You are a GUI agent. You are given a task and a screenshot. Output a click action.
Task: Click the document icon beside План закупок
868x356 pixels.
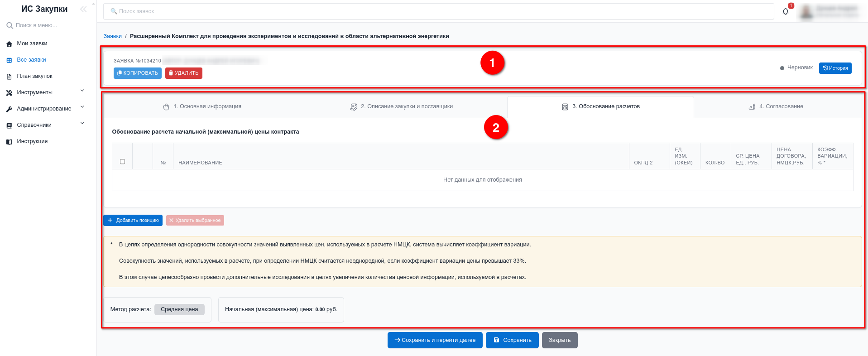click(x=9, y=77)
